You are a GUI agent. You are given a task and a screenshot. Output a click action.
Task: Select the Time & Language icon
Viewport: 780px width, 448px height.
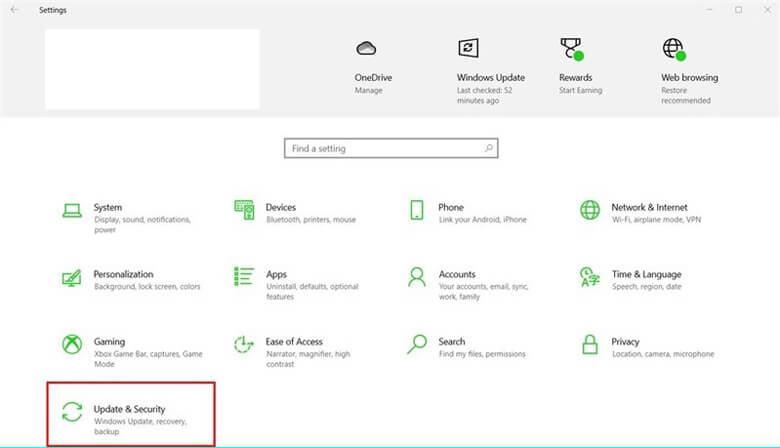(590, 277)
